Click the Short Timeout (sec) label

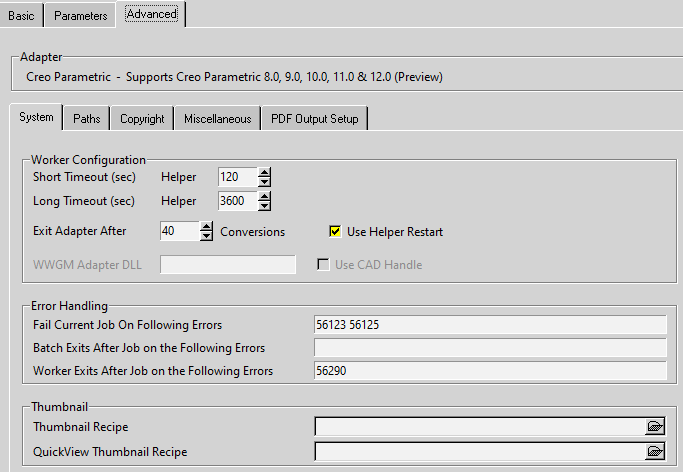(x=84, y=177)
